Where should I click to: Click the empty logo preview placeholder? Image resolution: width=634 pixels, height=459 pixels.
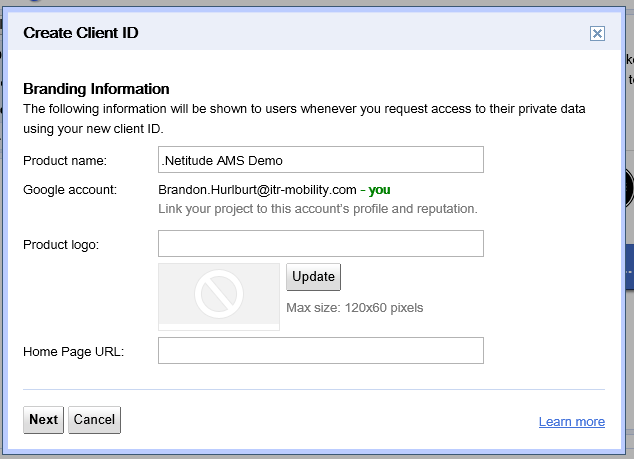click(x=219, y=297)
